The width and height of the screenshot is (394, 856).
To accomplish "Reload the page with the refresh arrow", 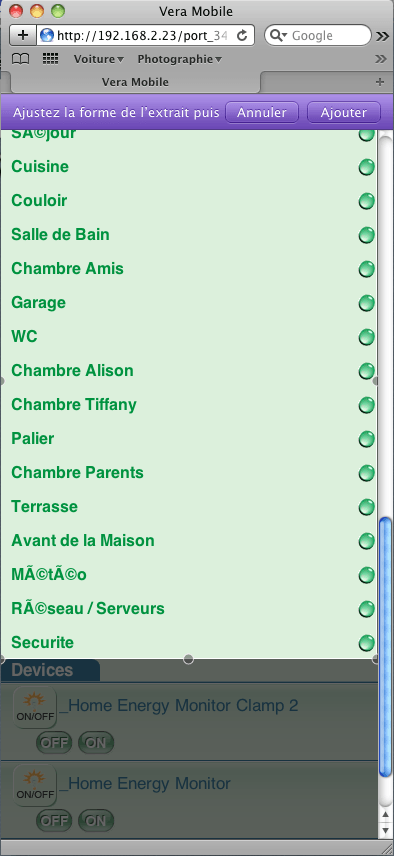I will [242, 35].
